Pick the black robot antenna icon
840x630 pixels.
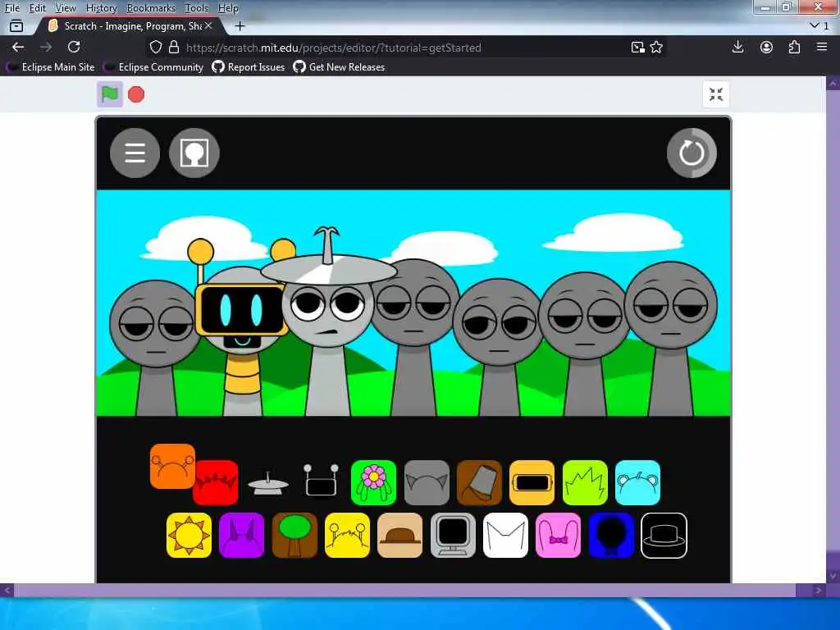[x=321, y=480]
